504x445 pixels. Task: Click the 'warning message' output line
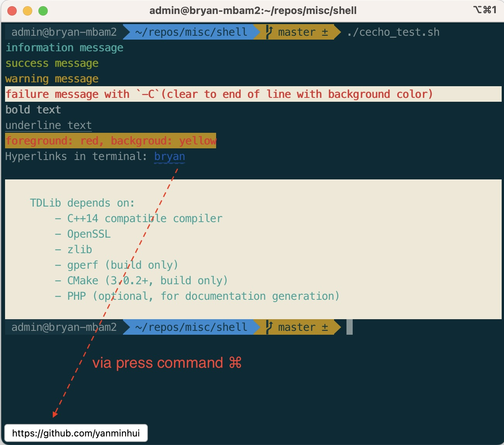[x=52, y=79]
